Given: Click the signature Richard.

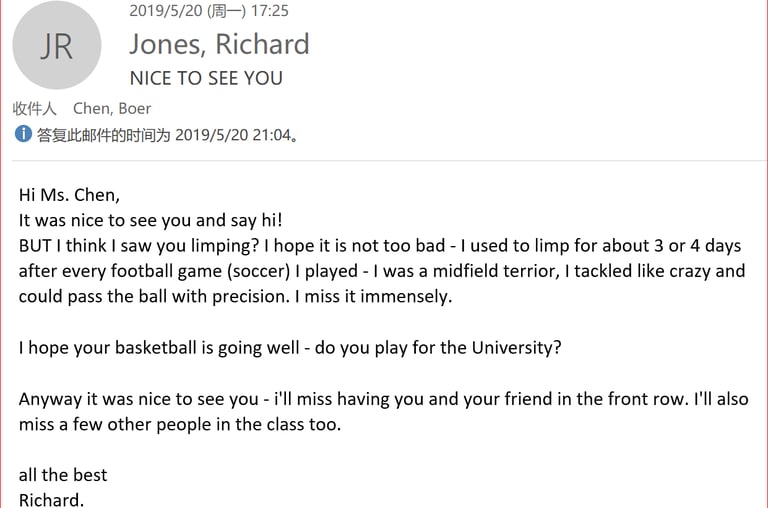Looking at the screenshot, I should [x=51, y=499].
